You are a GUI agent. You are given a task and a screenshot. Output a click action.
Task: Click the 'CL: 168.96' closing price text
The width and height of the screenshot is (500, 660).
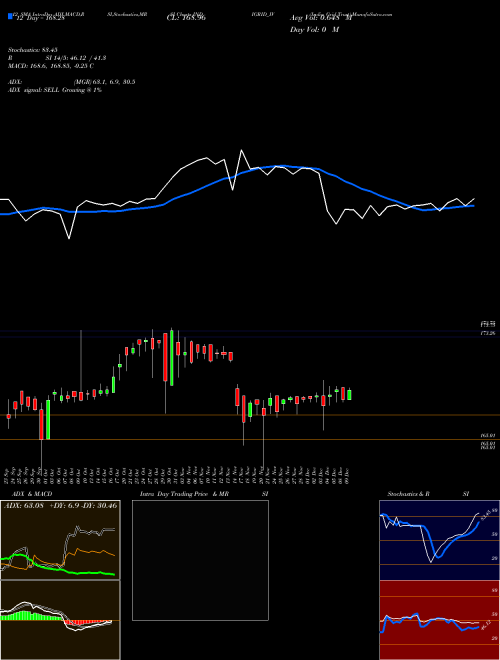pos(186,19)
